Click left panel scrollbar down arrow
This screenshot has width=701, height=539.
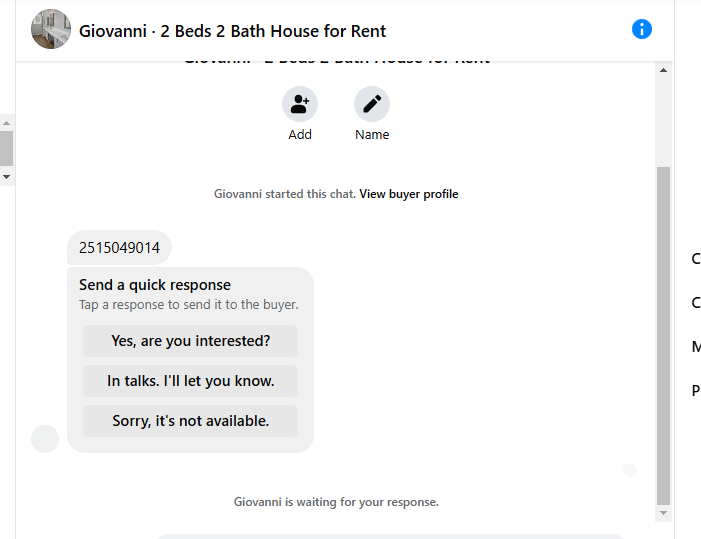click(x=6, y=177)
